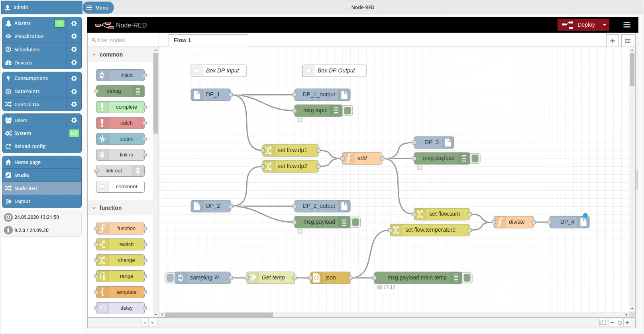This screenshot has width=644, height=334.
Task: Select the template node in palette
Action: [120, 292]
